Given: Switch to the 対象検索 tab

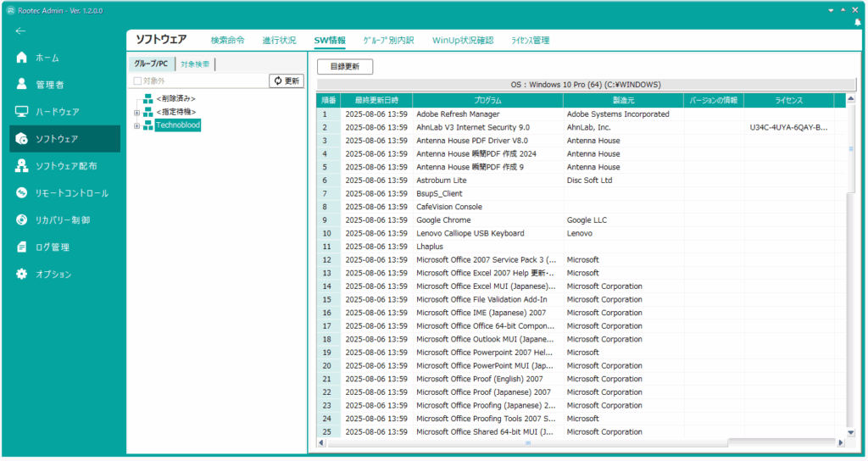Looking at the screenshot, I should click(x=195, y=64).
